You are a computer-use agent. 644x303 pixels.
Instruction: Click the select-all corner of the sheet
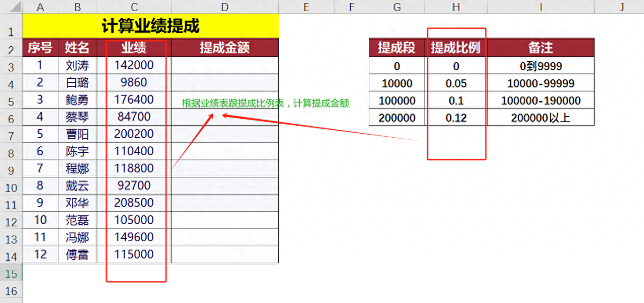pos(11,7)
